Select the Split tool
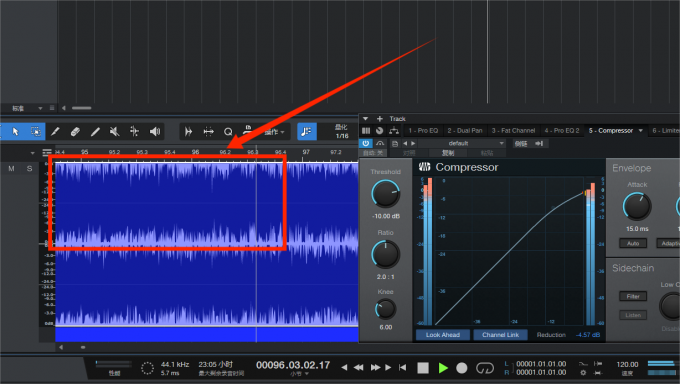This screenshot has height=384, width=680. [x=134, y=131]
